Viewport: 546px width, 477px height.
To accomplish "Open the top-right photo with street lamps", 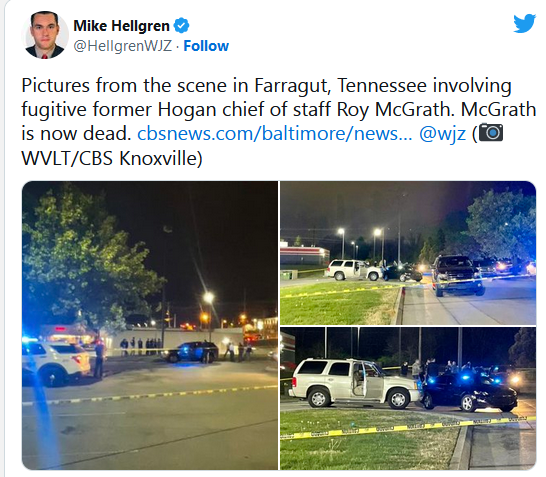I will tap(408, 253).
